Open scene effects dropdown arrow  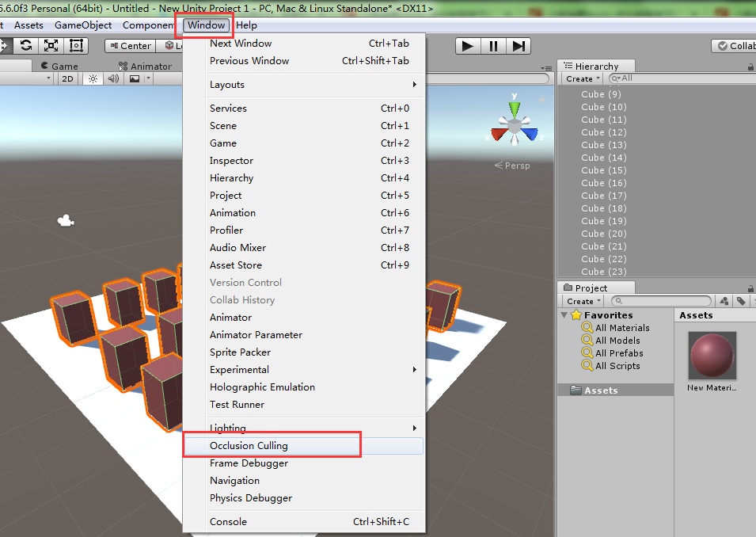(149, 78)
